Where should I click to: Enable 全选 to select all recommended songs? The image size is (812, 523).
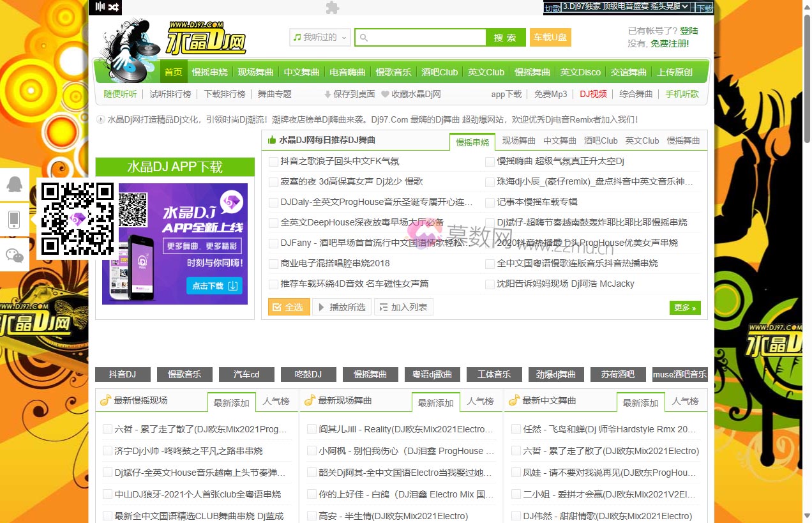(x=289, y=307)
